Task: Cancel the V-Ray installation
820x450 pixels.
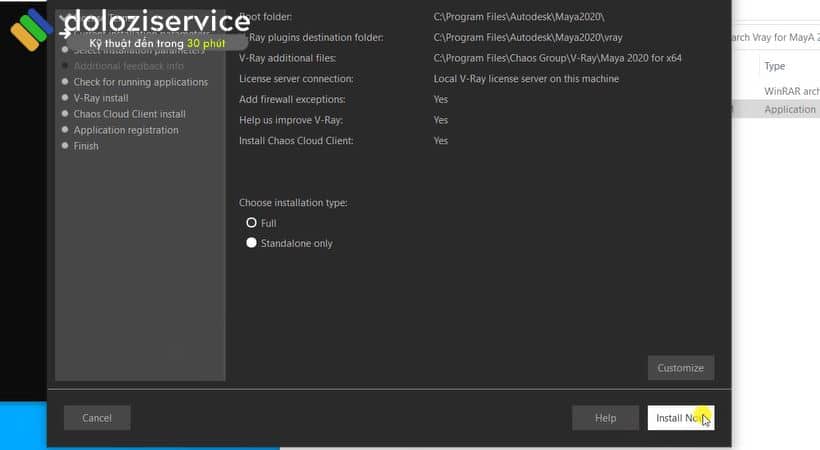Action: pos(97,418)
